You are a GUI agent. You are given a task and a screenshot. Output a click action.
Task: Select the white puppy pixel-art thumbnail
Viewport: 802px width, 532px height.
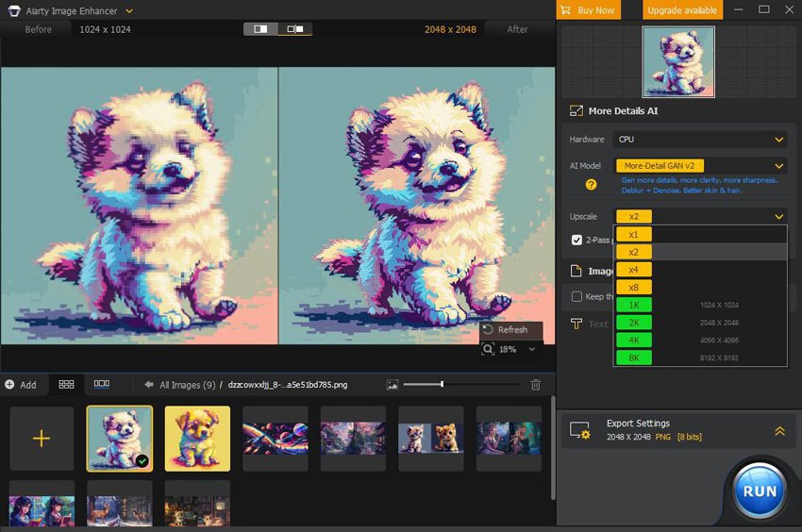[120, 439]
